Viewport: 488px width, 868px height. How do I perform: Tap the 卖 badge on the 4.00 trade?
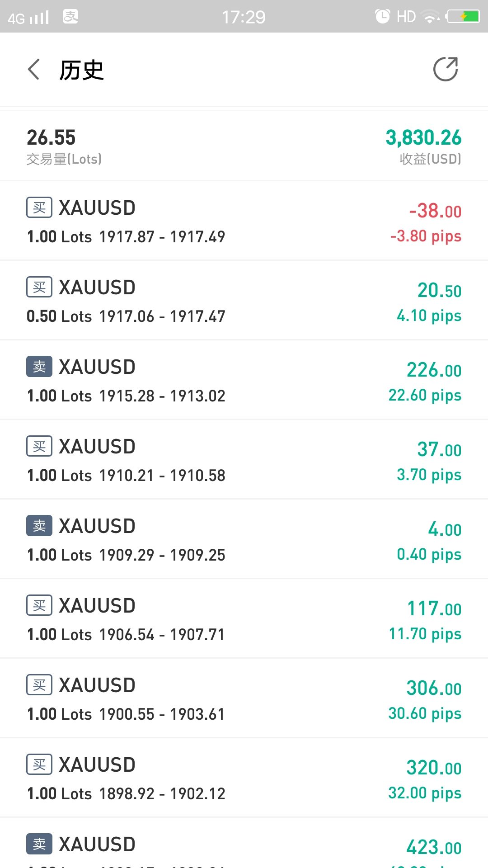pyautogui.click(x=39, y=526)
